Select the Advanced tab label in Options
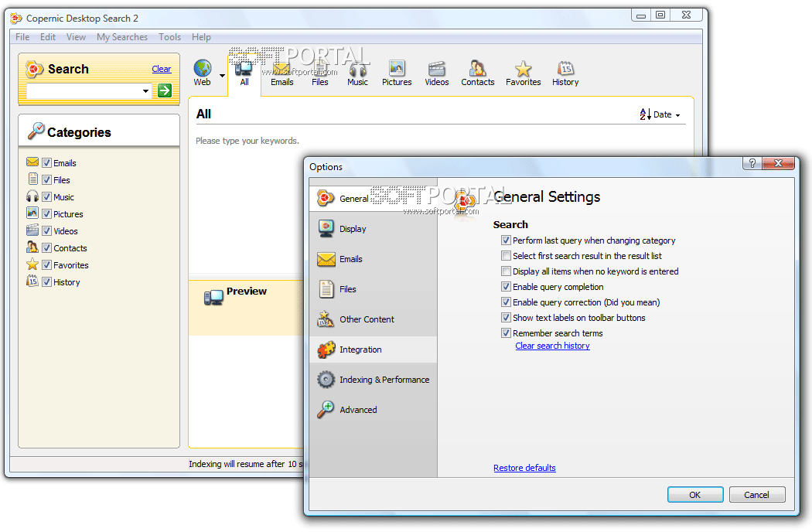This screenshot has width=812, height=532. click(358, 410)
